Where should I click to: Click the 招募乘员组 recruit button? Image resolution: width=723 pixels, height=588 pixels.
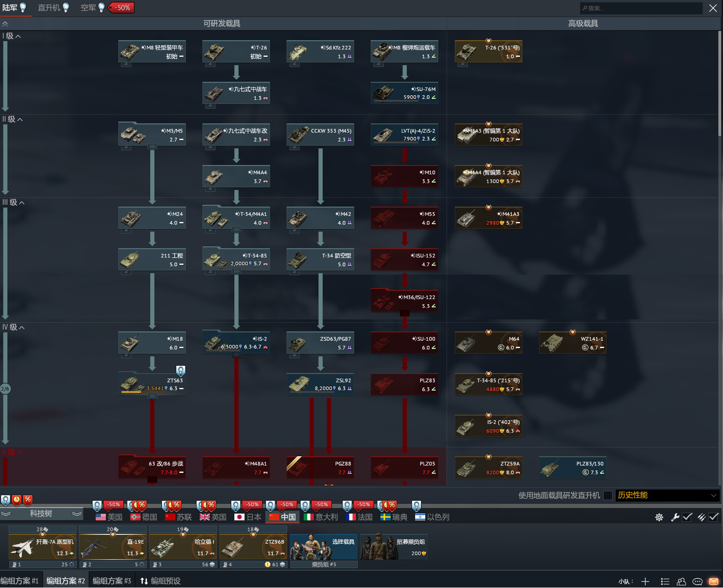pyautogui.click(x=394, y=546)
